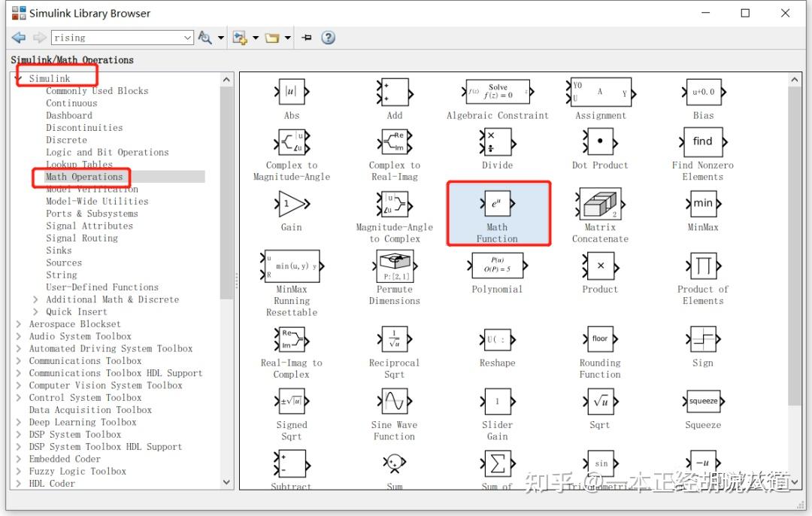
Task: Open search options dropdown arrow
Action: 221,38
